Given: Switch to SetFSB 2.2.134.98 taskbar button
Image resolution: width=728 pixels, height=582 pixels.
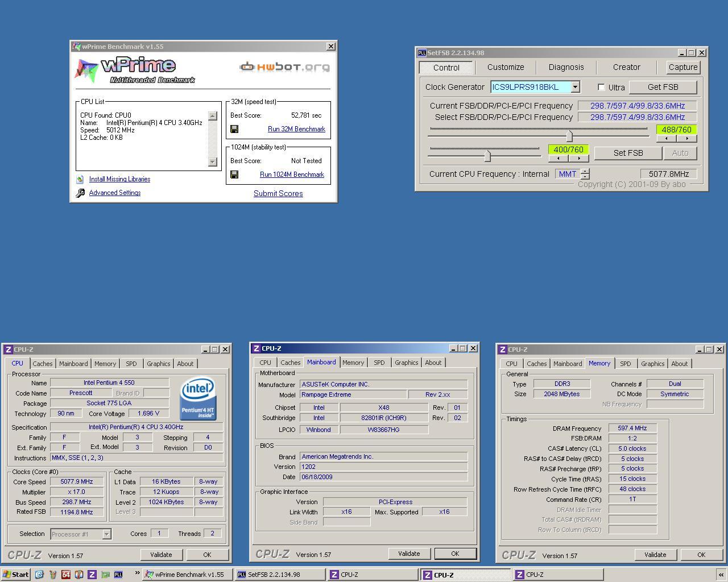Looking at the screenshot, I should pyautogui.click(x=280, y=575).
